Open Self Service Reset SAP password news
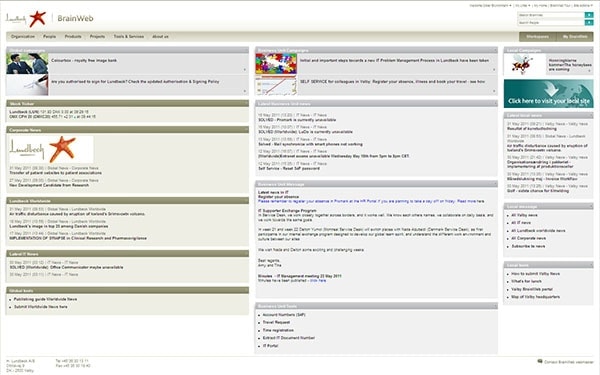 pos(289,168)
